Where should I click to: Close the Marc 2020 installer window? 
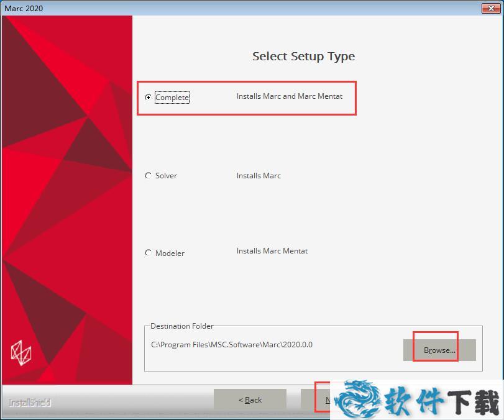click(x=490, y=8)
